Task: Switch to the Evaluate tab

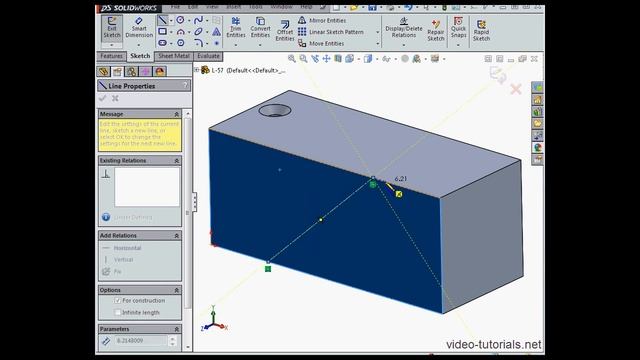Action: 208,56
